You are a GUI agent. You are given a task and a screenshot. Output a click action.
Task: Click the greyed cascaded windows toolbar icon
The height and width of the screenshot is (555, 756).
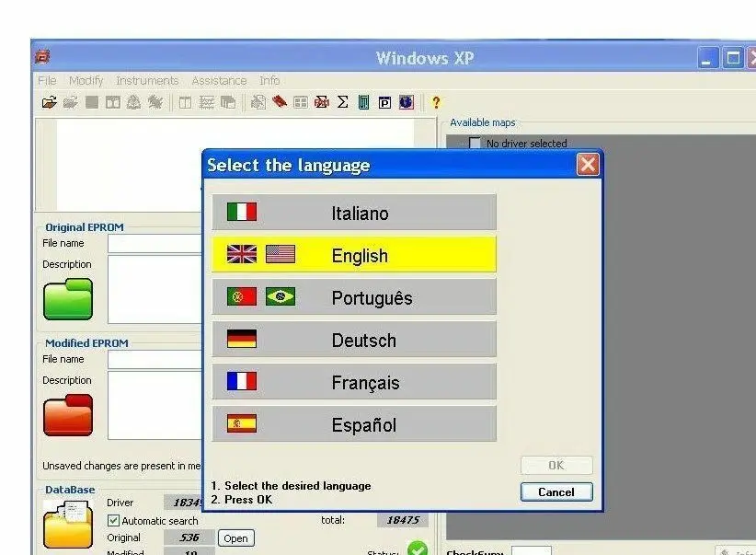click(228, 102)
